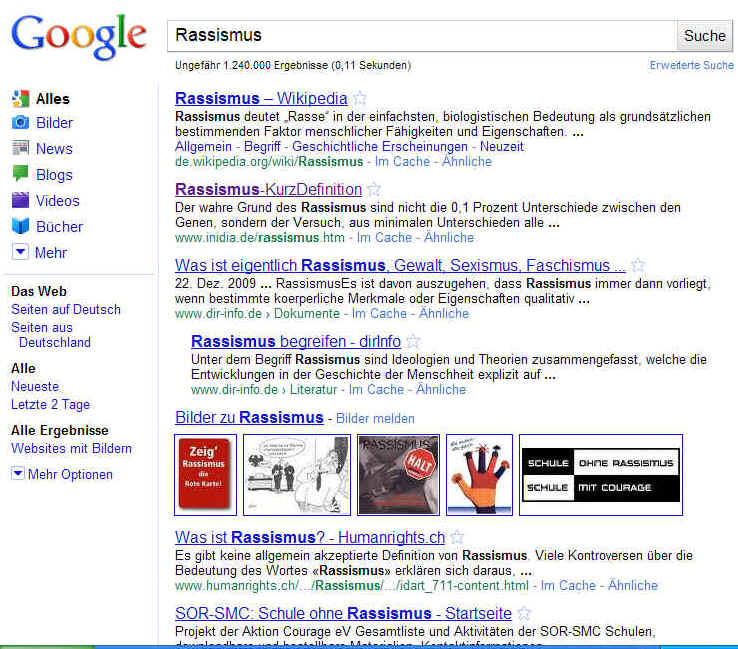Open Rassismus begreifen - dirInfo result
This screenshot has width=738, height=649.
pos(296,341)
